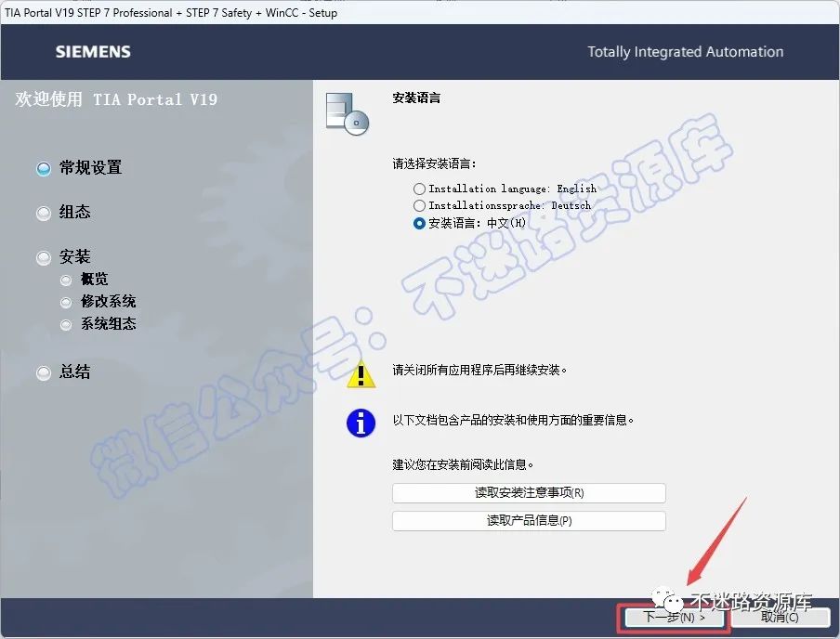Image resolution: width=840 pixels, height=639 pixels.
Task: Select the 修改系统 sub-step
Action: (x=98, y=302)
